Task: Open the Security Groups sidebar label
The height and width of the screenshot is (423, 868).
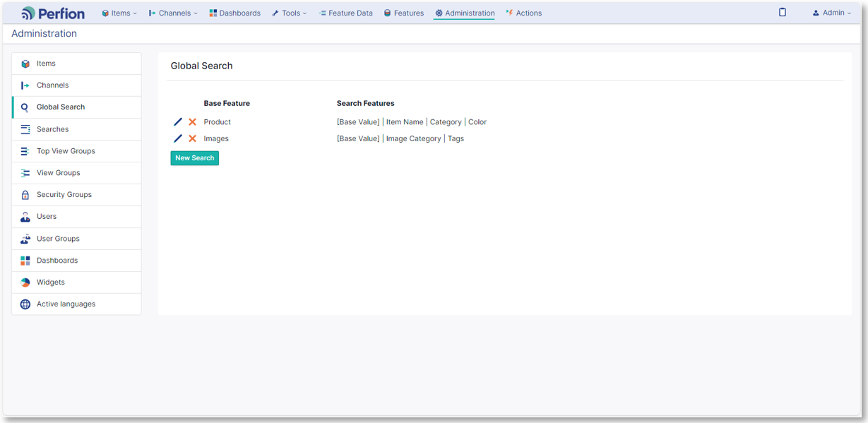Action: (64, 195)
